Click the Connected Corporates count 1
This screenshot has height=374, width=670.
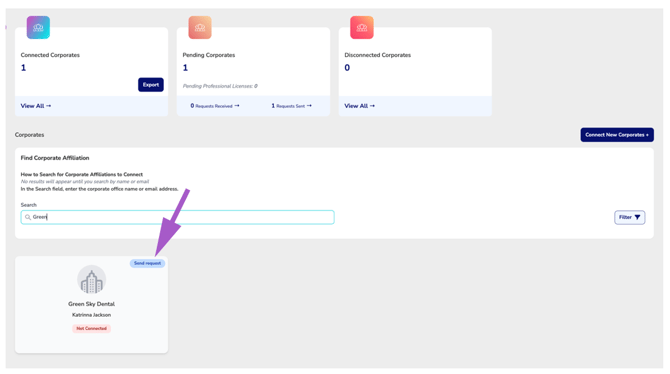pyautogui.click(x=24, y=68)
